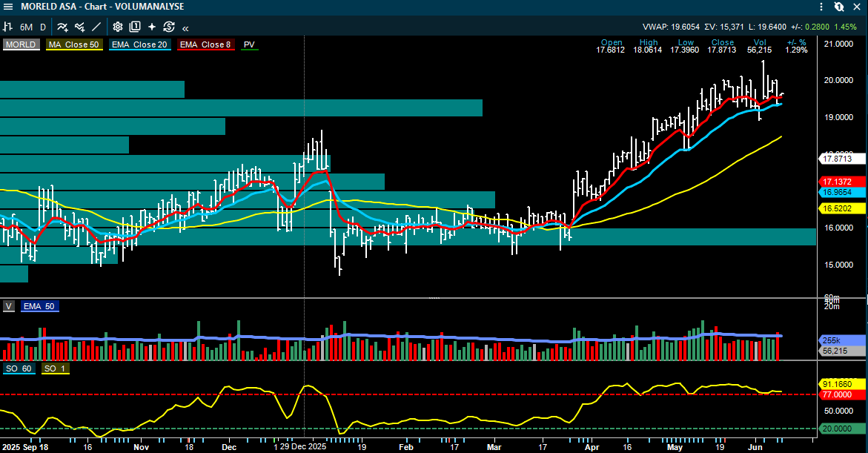Click the 91.1660 stochastic axis label
868x453 pixels.
click(841, 384)
